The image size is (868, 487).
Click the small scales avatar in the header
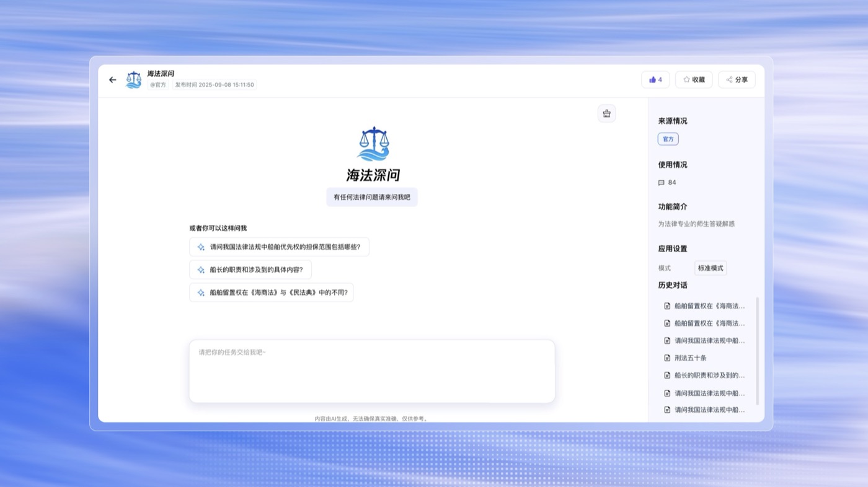(133, 80)
